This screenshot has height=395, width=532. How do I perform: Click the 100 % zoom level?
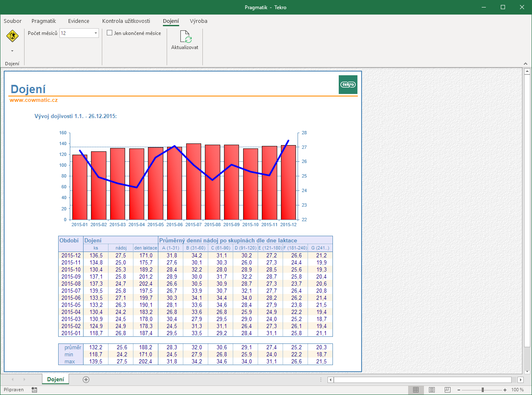click(x=517, y=390)
